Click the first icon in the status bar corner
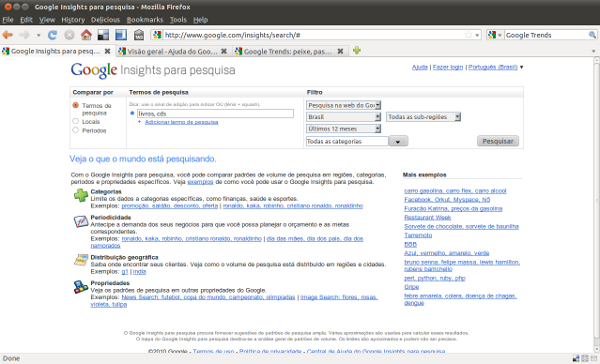 576,359
